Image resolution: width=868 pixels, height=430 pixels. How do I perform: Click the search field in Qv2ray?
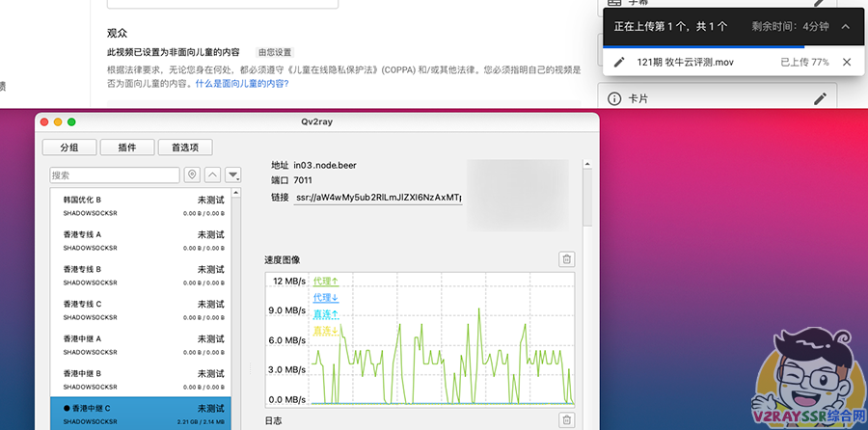(x=115, y=175)
